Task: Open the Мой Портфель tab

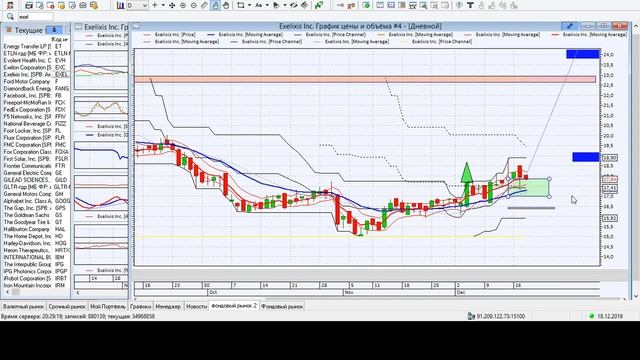Action: (x=108, y=306)
